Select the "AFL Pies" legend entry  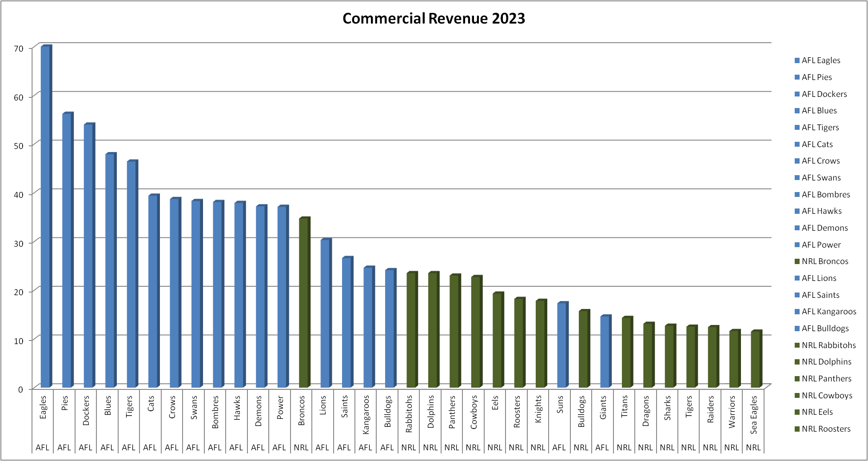coord(813,77)
